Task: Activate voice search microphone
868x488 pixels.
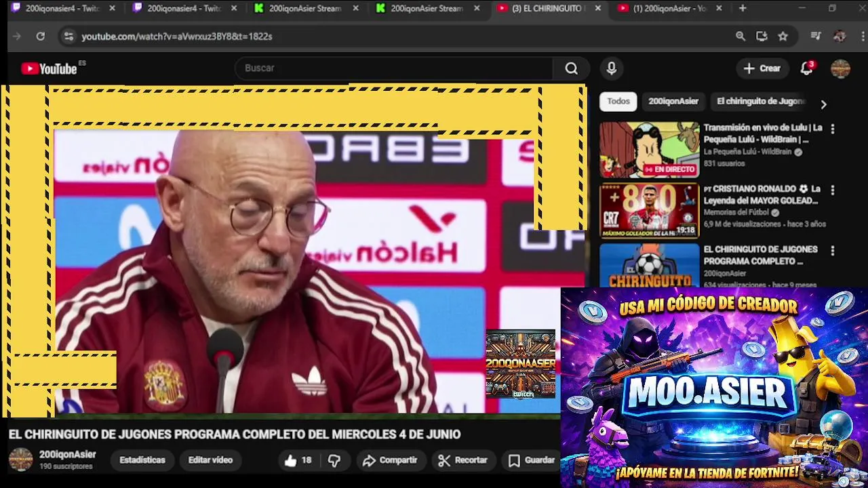Action: pyautogui.click(x=612, y=68)
